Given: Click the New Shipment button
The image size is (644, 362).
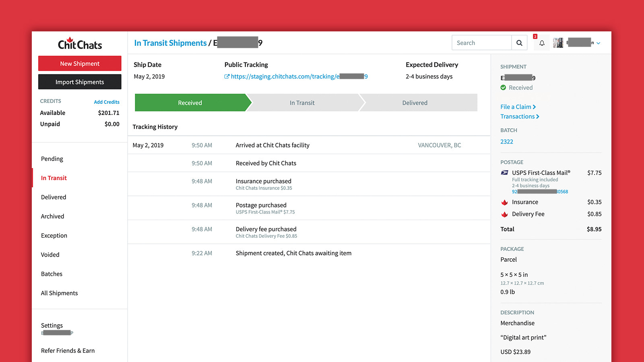Looking at the screenshot, I should (x=80, y=64).
